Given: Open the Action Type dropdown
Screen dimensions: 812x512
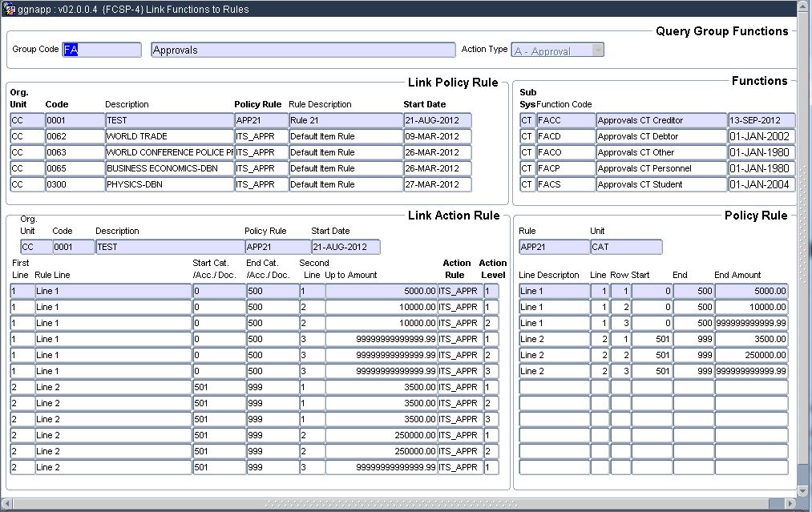Looking at the screenshot, I should click(x=597, y=50).
